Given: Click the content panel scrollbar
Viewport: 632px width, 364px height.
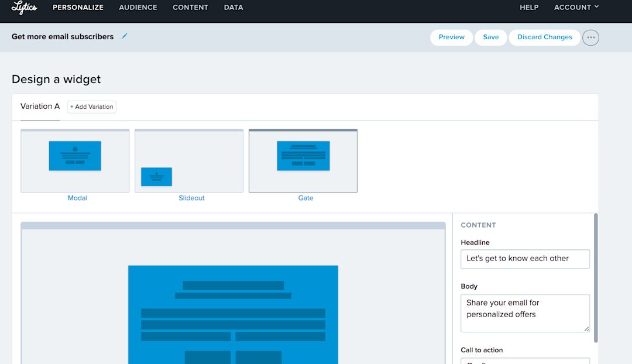Looking at the screenshot, I should 596,278.
